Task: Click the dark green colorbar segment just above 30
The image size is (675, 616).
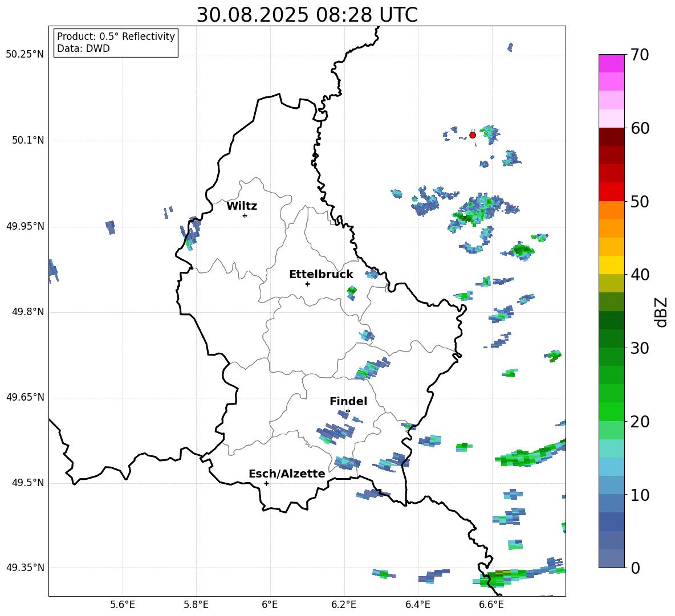Action: click(x=611, y=338)
